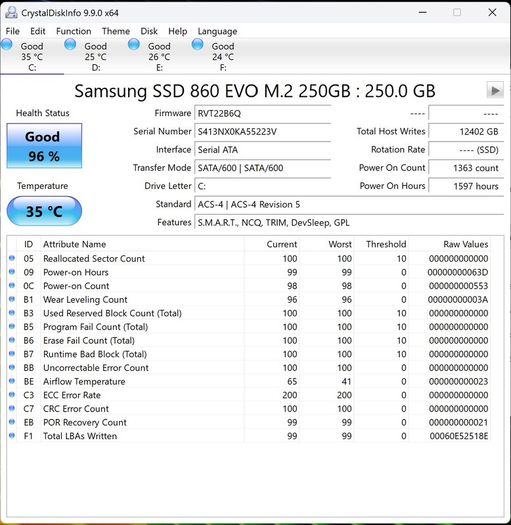
Task: Select the Reallocated Sector Count row
Action: 249,258
